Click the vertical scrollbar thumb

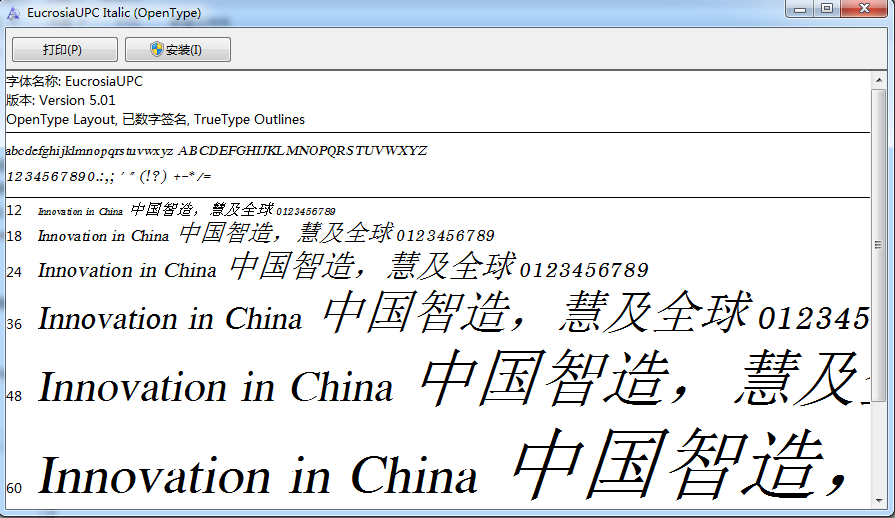click(879, 244)
